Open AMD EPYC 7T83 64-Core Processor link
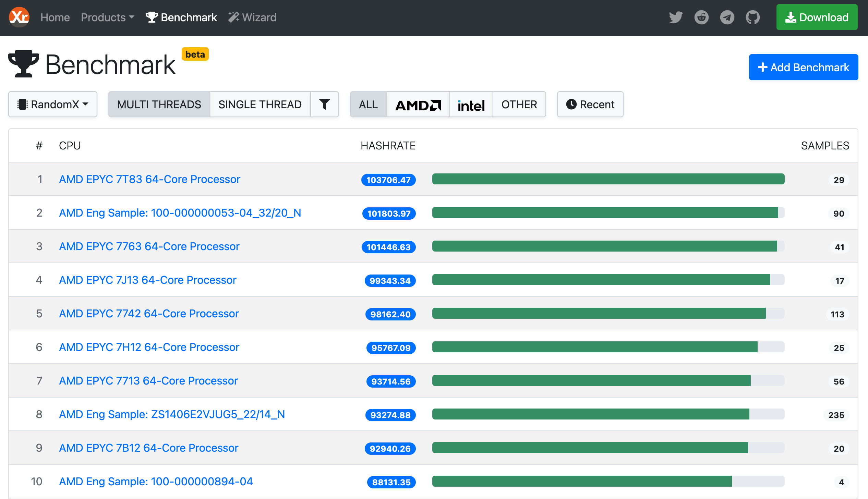 149,179
